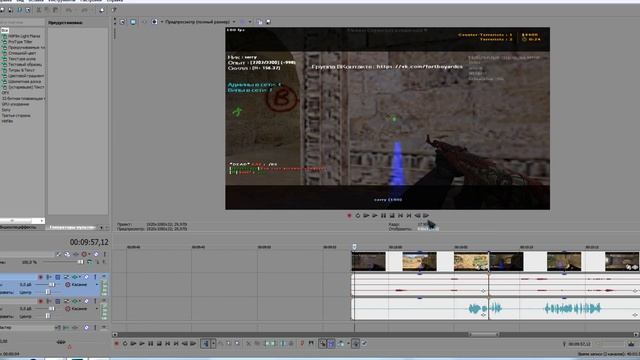Arm second audio track for recording
Image resolution: width=640 pixels, height=360 pixels.
pos(40,301)
